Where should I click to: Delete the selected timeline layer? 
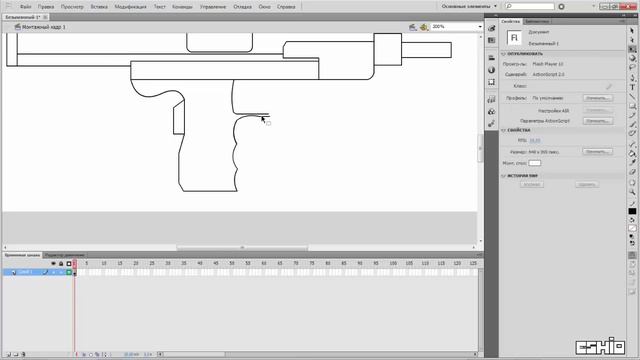click(23, 355)
